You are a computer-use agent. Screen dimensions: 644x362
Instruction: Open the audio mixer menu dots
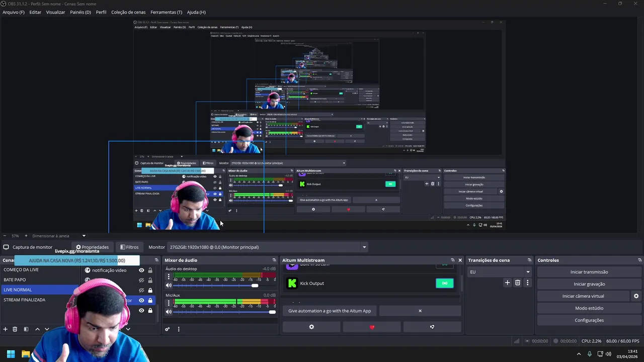coord(179,329)
